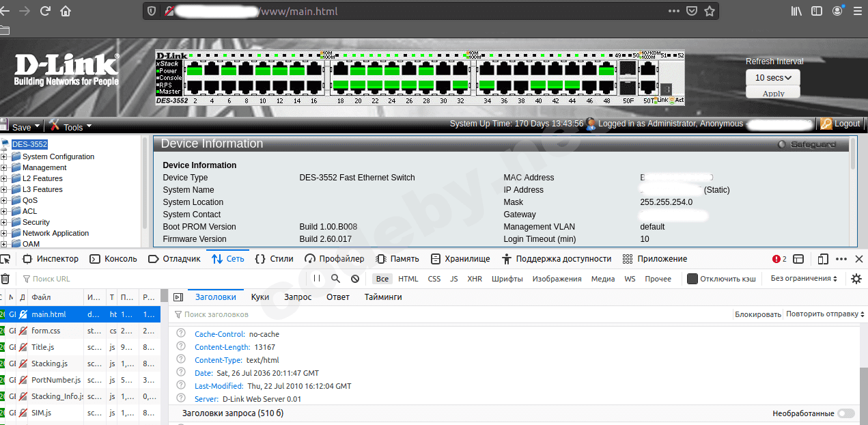The image size is (868, 425).
Task: Select the form.css request row
Action: pyautogui.click(x=80, y=331)
